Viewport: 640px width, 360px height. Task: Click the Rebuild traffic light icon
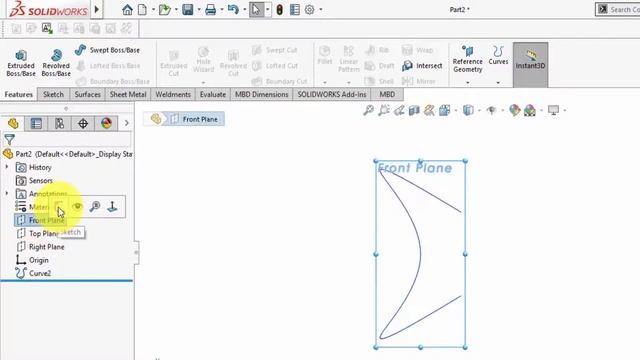coord(280,9)
